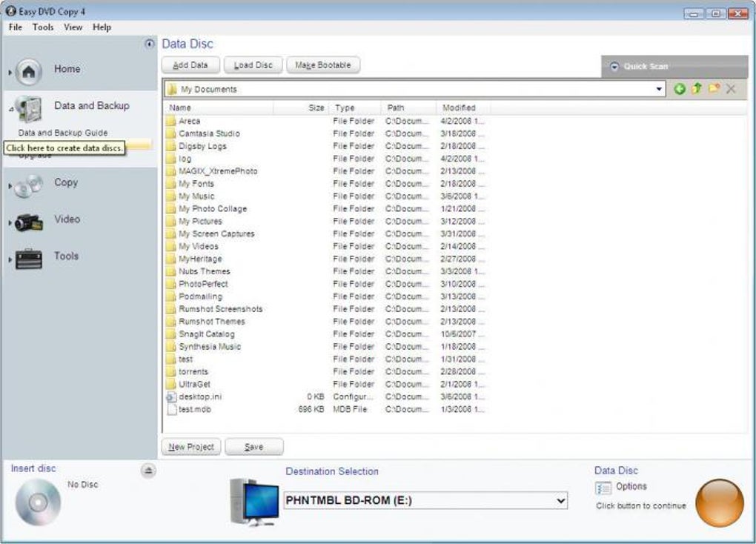Expand the Tools section arrow
756x544 pixels.
(x=10, y=259)
